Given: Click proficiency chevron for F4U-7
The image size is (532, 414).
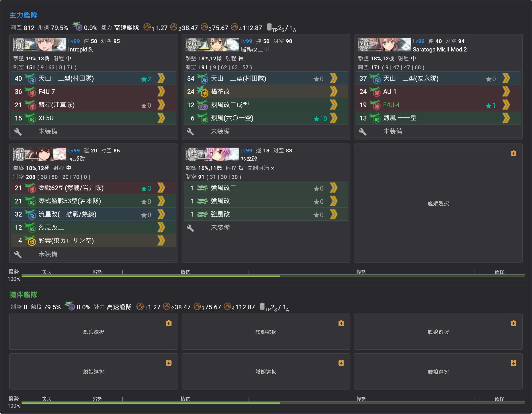Looking at the screenshot, I should 161,92.
